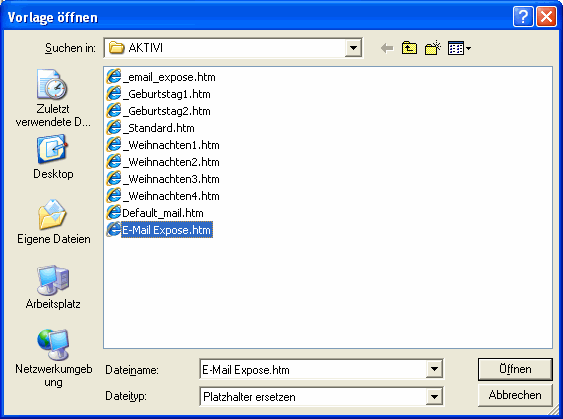Create a new folder
Screen dimensions: 563x419
click(433, 48)
